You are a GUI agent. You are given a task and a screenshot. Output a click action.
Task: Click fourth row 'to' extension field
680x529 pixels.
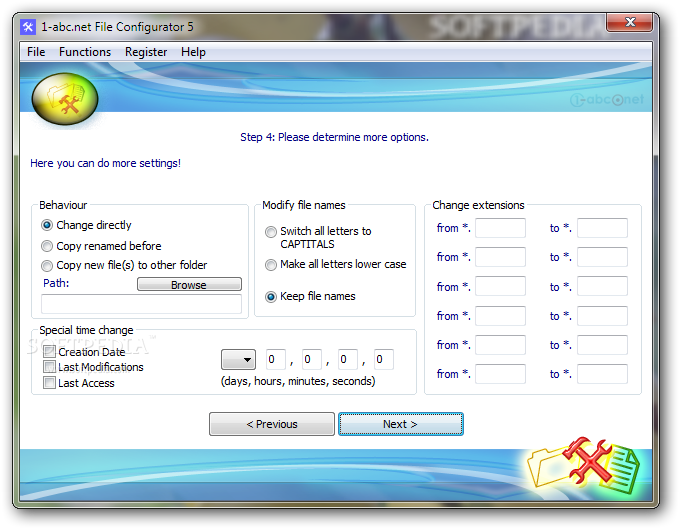pyautogui.click(x=602, y=316)
